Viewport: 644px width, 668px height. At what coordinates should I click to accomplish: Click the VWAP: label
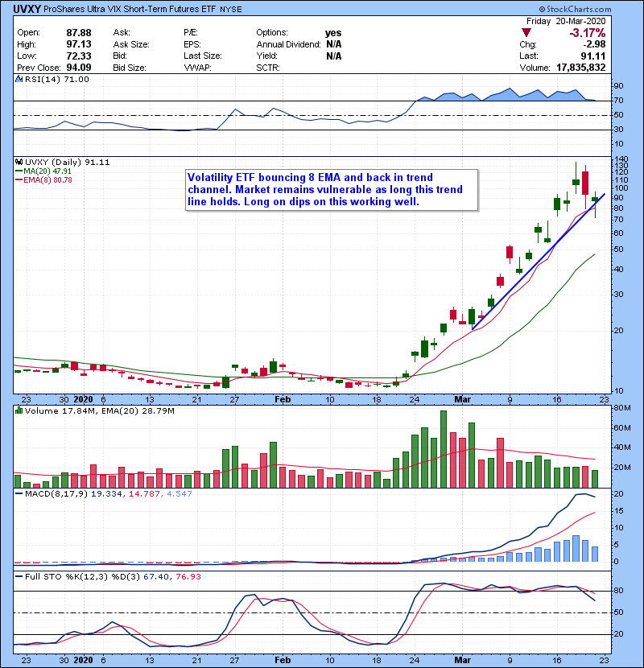pyautogui.click(x=197, y=68)
